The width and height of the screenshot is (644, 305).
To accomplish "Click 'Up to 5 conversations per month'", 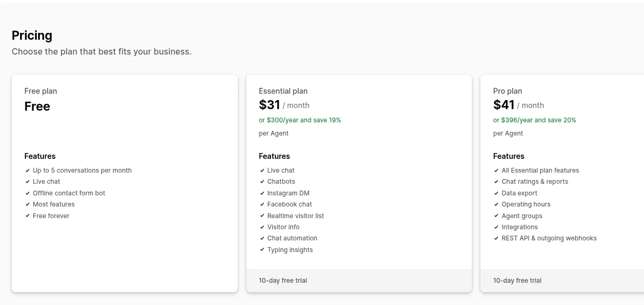I will click(x=82, y=171).
